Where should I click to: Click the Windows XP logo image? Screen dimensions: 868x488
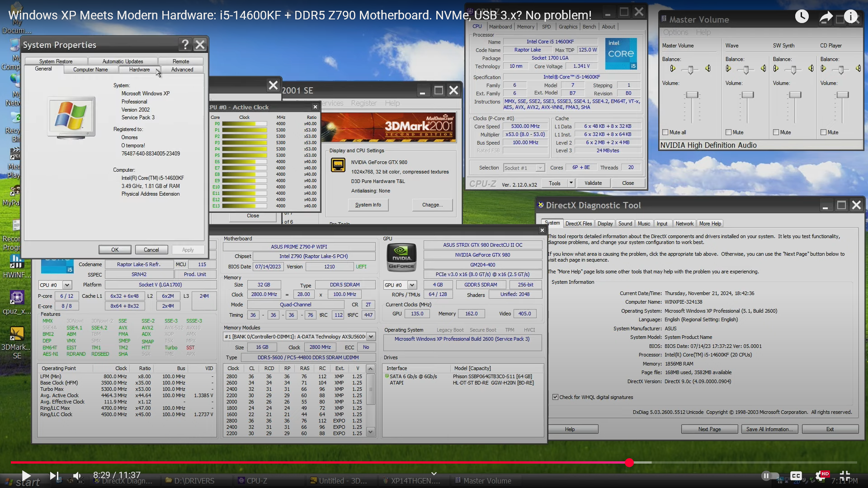71,117
